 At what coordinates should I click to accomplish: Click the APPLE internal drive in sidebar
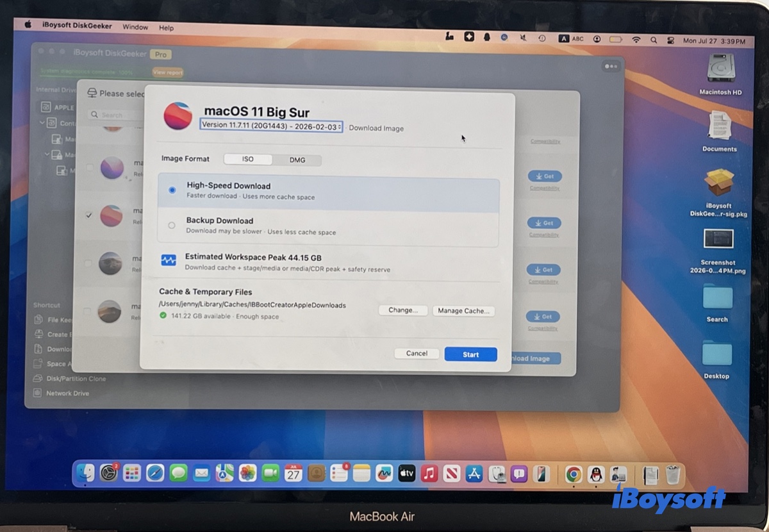tap(58, 107)
